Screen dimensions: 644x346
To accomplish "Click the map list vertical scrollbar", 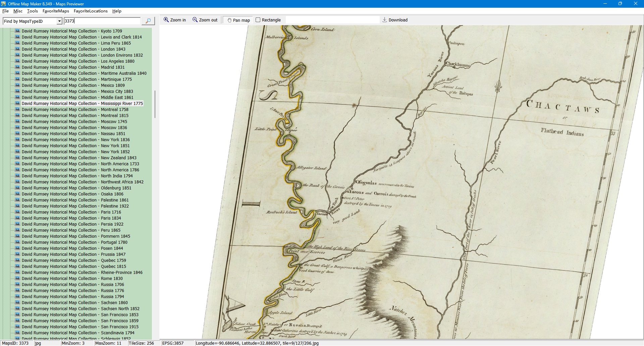I will 155,104.
